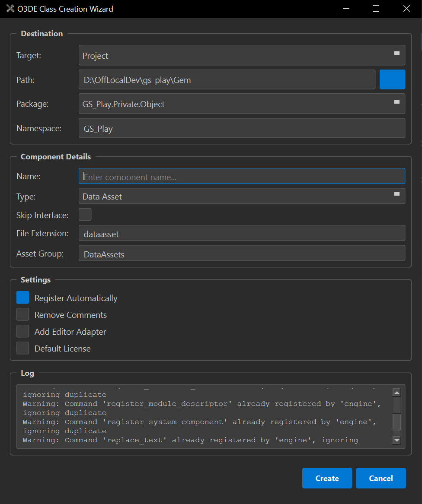Image resolution: width=422 pixels, height=504 pixels.
Task: Open the Target dropdown showing Project
Action: click(x=241, y=55)
